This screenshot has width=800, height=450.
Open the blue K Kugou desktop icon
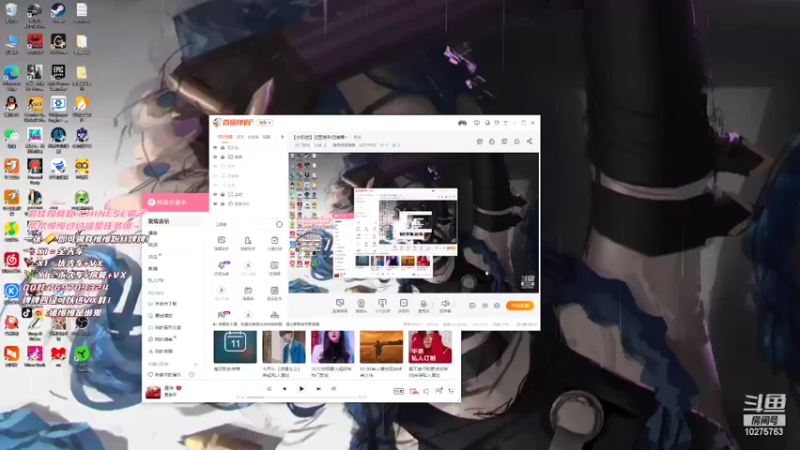pos(11,291)
